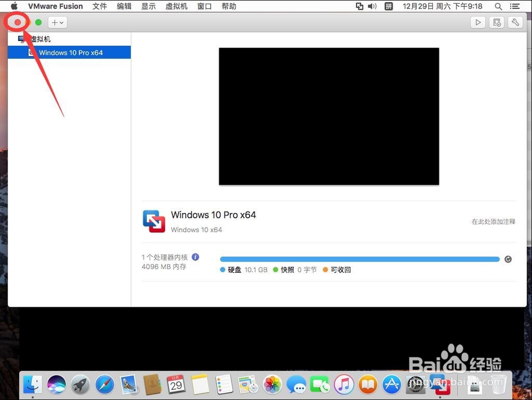Open Reminders list icon in dock
This screenshot has width=532, height=400.
pos(224,385)
